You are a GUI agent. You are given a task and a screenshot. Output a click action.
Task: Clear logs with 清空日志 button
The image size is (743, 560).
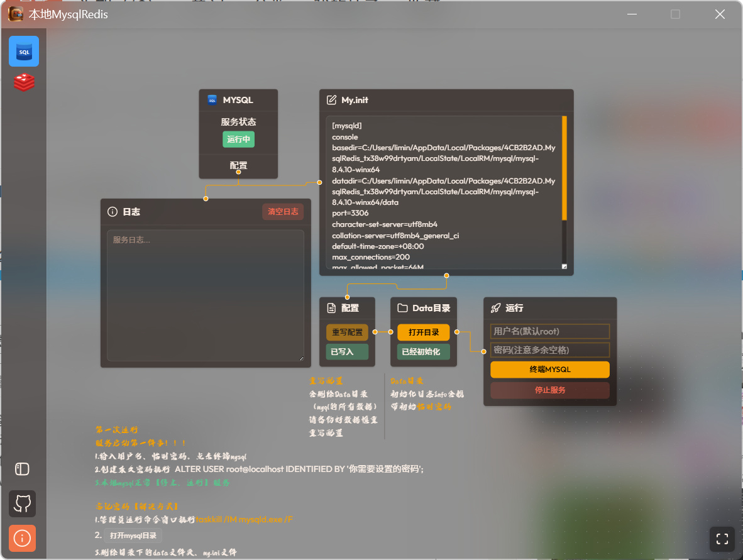point(283,212)
